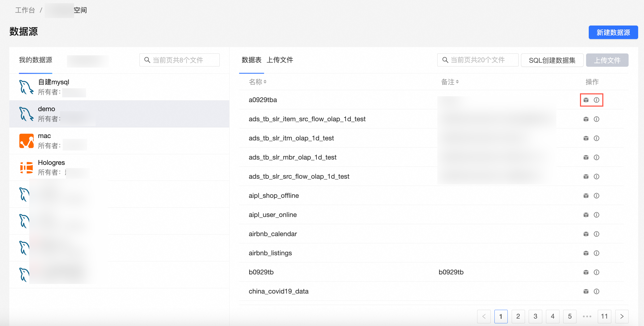Screen dimensions: 644x326
Task: Select 我的数据源 tab
Action: click(x=36, y=60)
